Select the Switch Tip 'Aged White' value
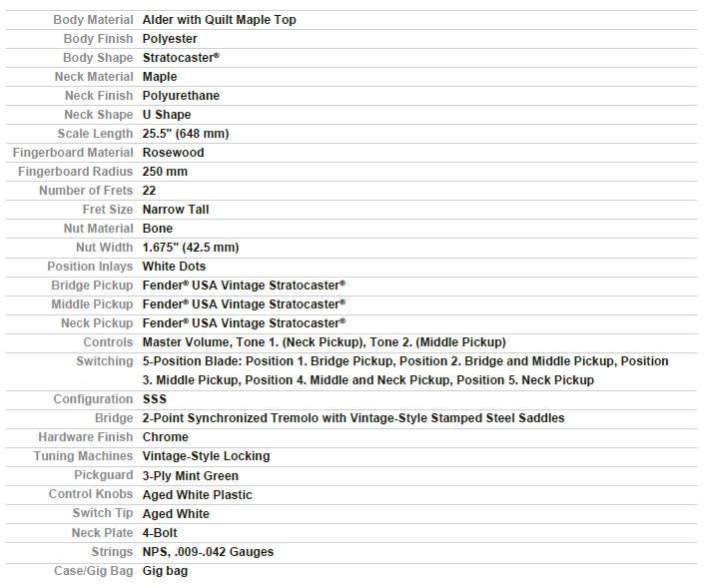The width and height of the screenshot is (710, 588). [176, 515]
